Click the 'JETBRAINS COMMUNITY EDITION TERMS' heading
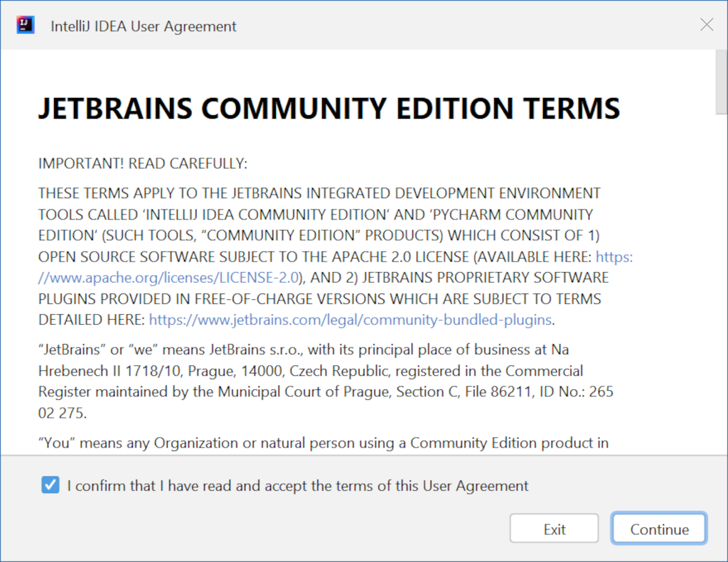728x562 pixels. (x=328, y=108)
